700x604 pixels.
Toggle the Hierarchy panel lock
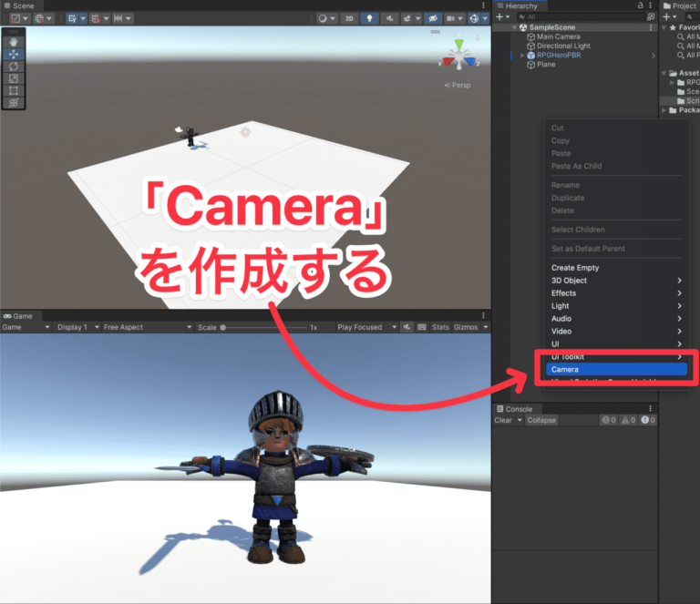click(x=640, y=5)
